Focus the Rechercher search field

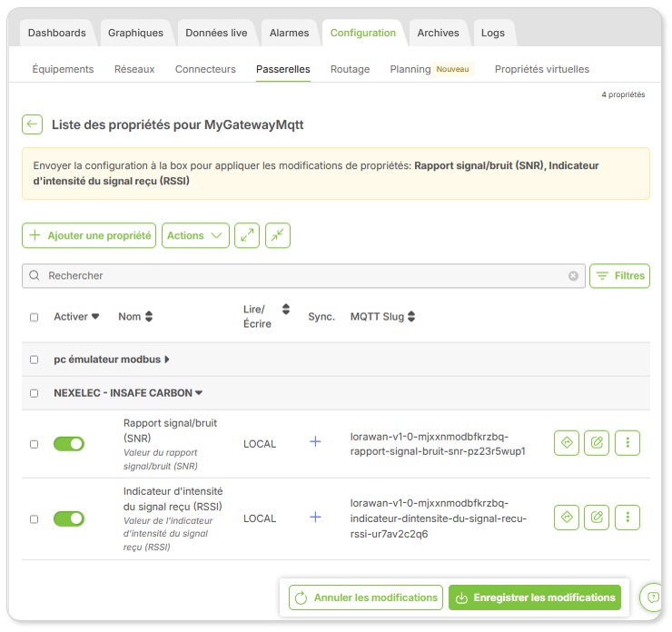coord(303,275)
